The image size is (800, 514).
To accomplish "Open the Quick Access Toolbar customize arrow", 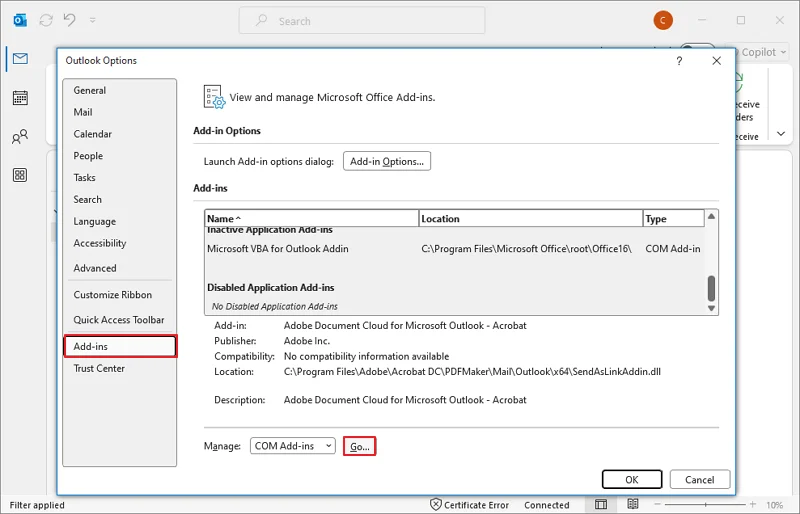I will pyautogui.click(x=92, y=20).
